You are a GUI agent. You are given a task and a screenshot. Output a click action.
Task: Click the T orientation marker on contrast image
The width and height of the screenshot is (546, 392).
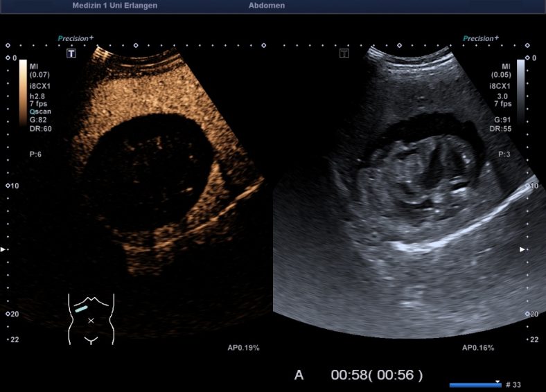click(71, 53)
